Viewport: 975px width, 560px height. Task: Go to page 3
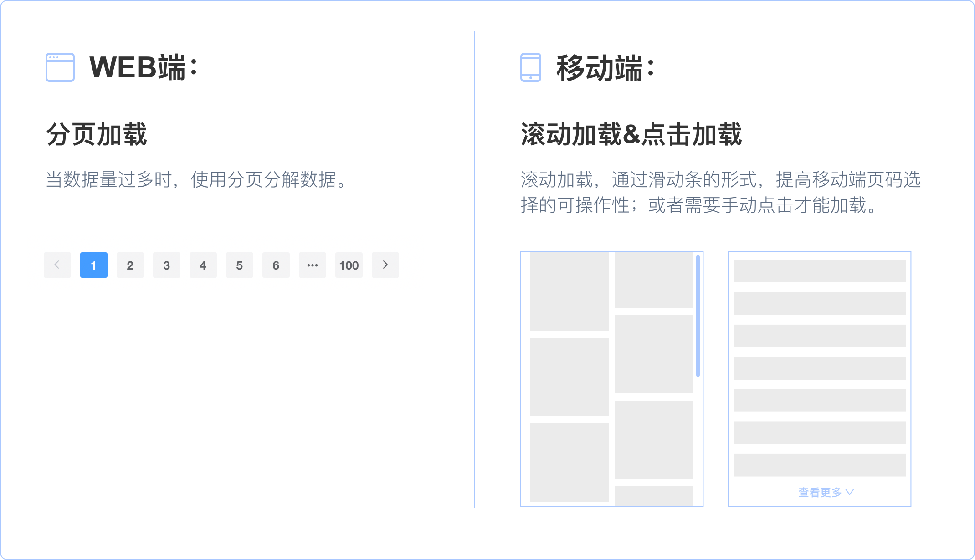tap(167, 265)
